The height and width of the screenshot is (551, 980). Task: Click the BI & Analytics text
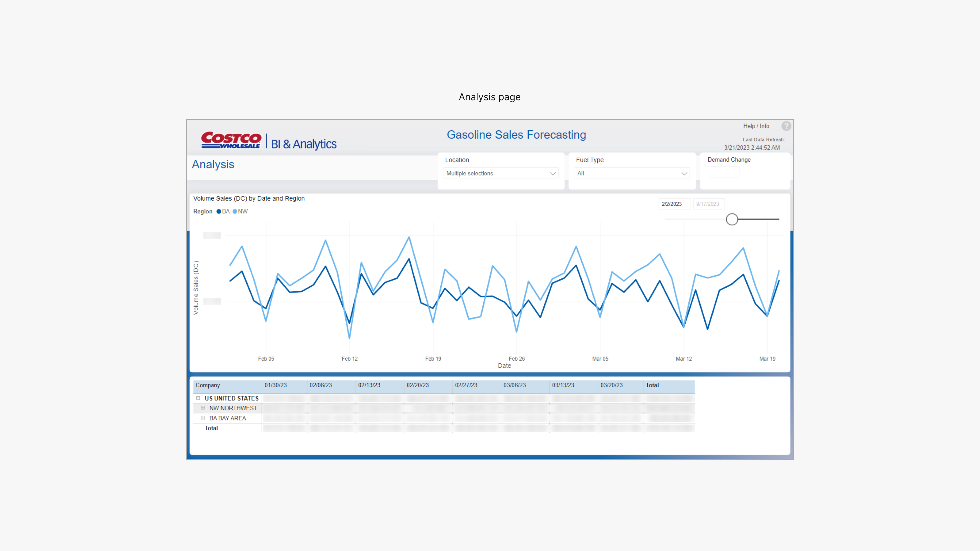click(304, 144)
